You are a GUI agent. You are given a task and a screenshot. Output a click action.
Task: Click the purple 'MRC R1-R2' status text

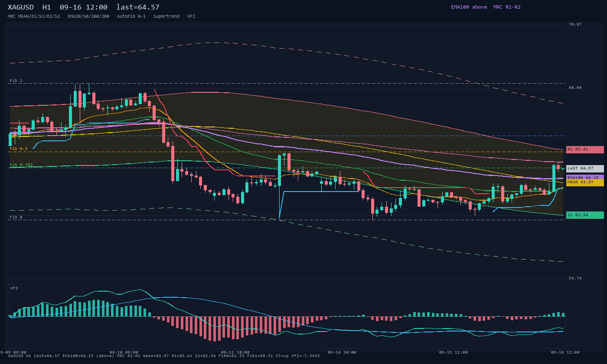click(x=507, y=7)
